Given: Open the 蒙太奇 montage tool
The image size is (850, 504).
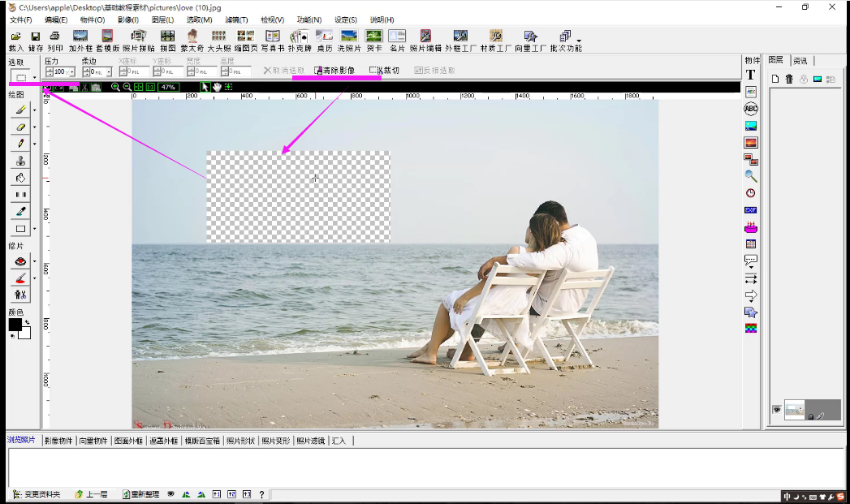Looking at the screenshot, I should [192, 41].
